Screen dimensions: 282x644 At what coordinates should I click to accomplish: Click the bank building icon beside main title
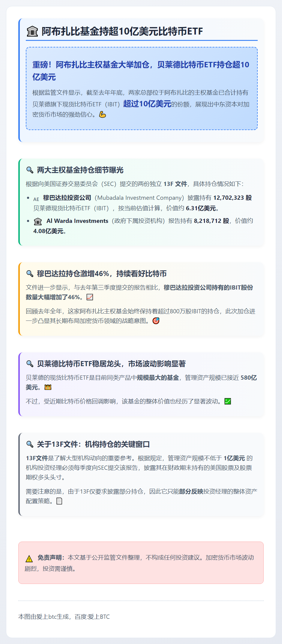pos(32,31)
